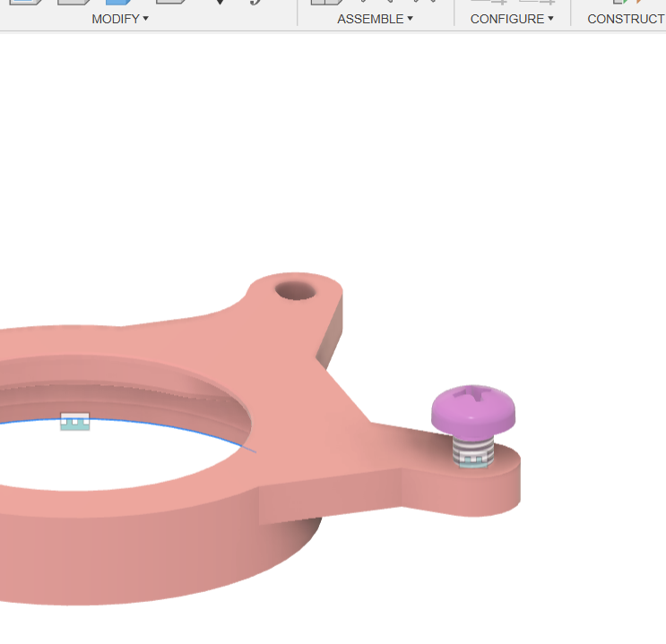Expand the ASSEMBLE panel menu

(x=375, y=19)
